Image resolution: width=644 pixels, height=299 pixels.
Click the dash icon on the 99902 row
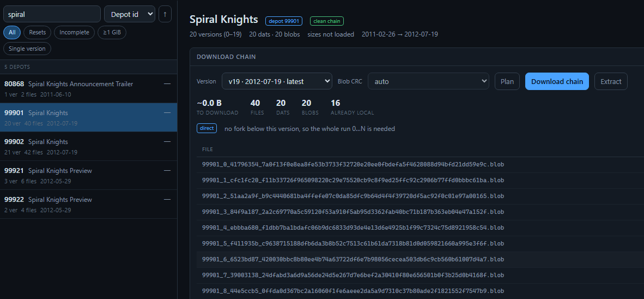[167, 141]
